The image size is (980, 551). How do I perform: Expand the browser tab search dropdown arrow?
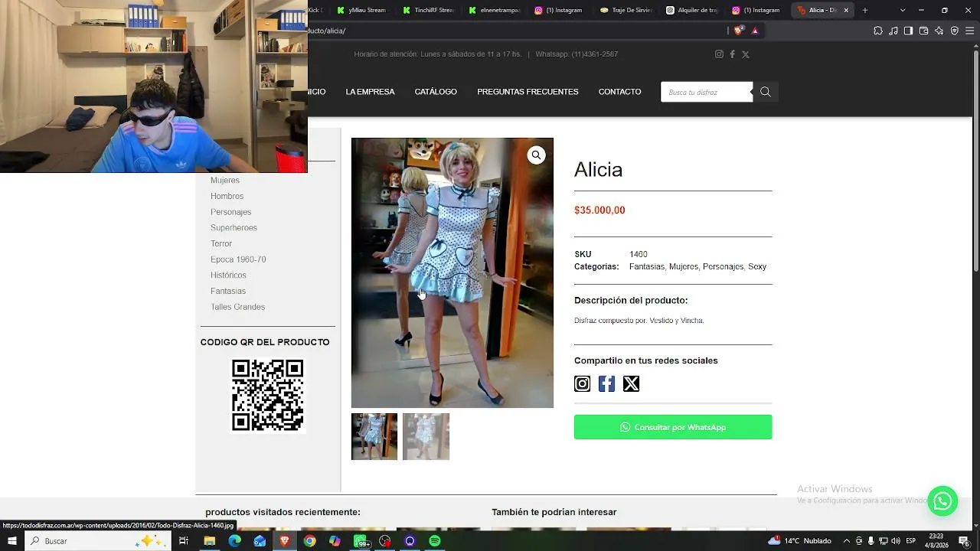tap(903, 10)
